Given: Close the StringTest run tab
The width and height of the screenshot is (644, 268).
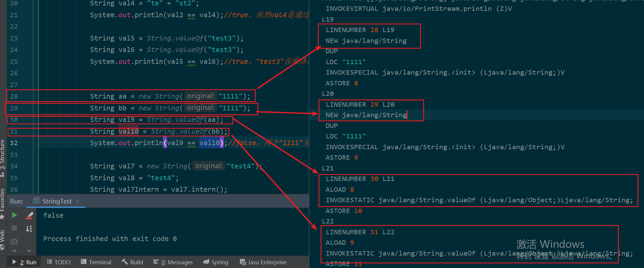Looking at the screenshot, I should point(78,202).
